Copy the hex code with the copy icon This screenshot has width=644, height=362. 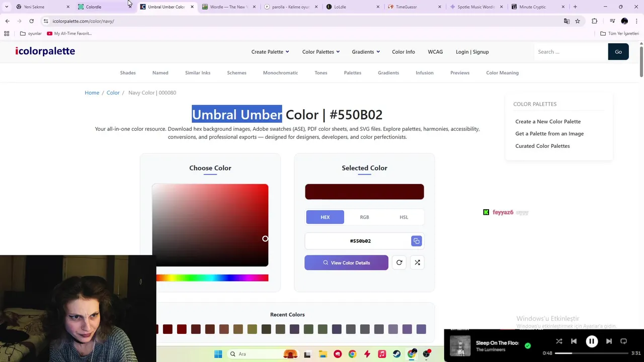pyautogui.click(x=416, y=241)
